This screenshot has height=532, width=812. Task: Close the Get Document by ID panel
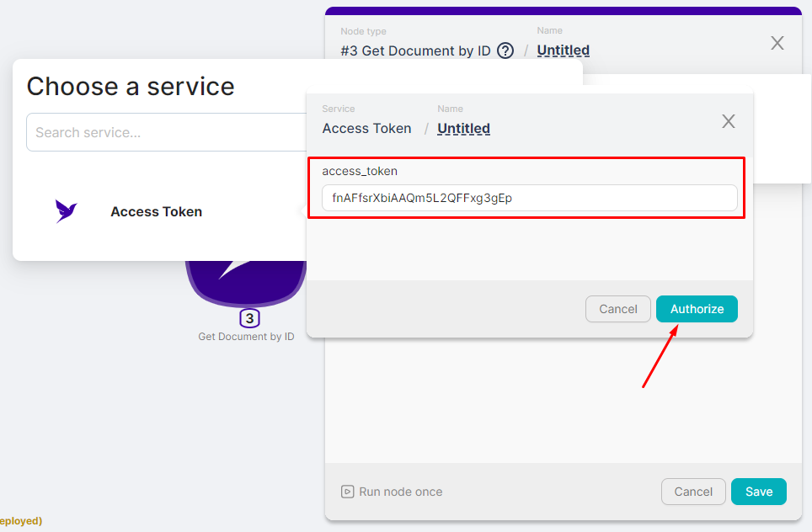777,43
